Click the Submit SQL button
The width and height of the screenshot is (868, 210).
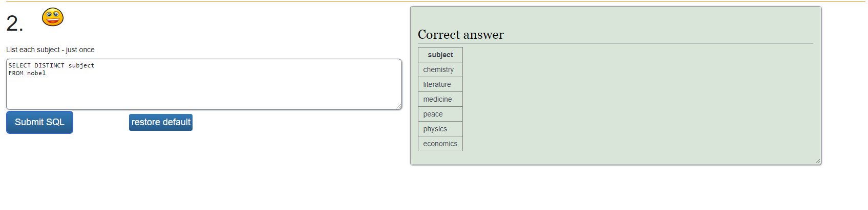[39, 122]
